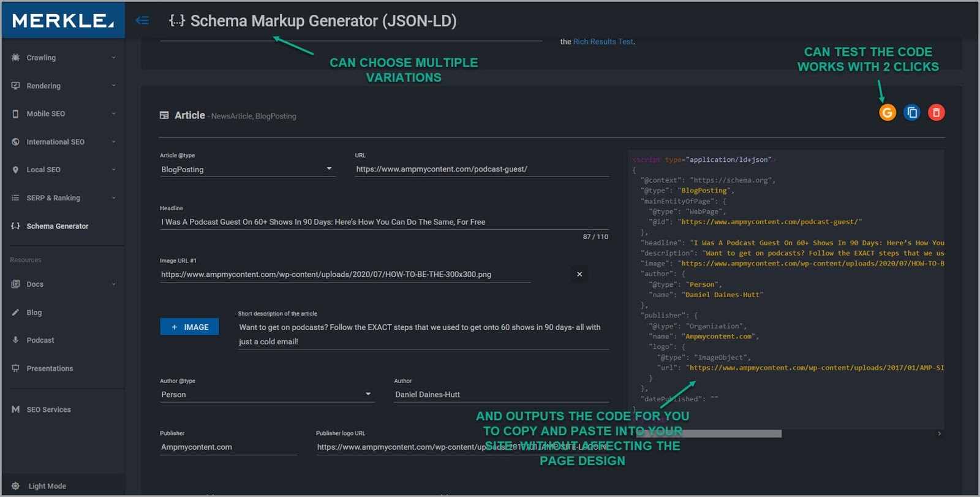The width and height of the screenshot is (980, 497).
Task: Collapse the sidebar with the arrow icon
Action: (x=142, y=20)
